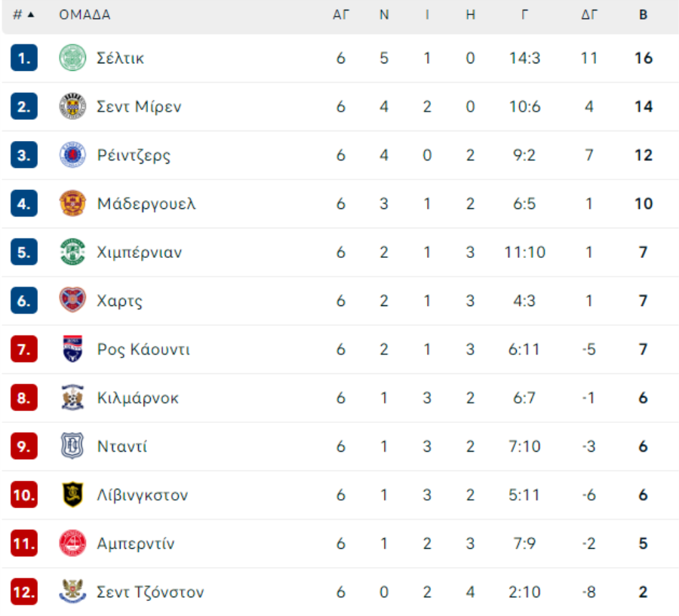Viewport: 679px width, 616px height.
Task: Click the Kilmarnock club crest
Action: click(x=72, y=397)
